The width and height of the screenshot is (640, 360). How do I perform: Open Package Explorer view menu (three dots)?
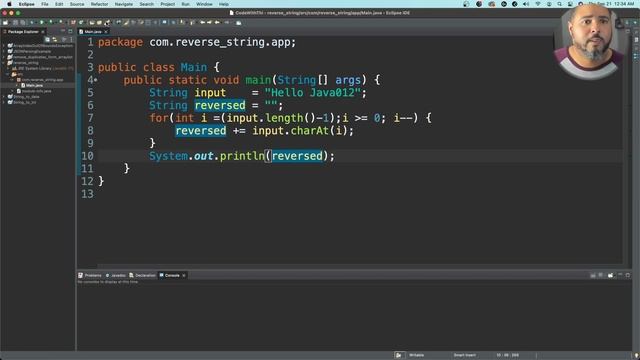[71, 40]
